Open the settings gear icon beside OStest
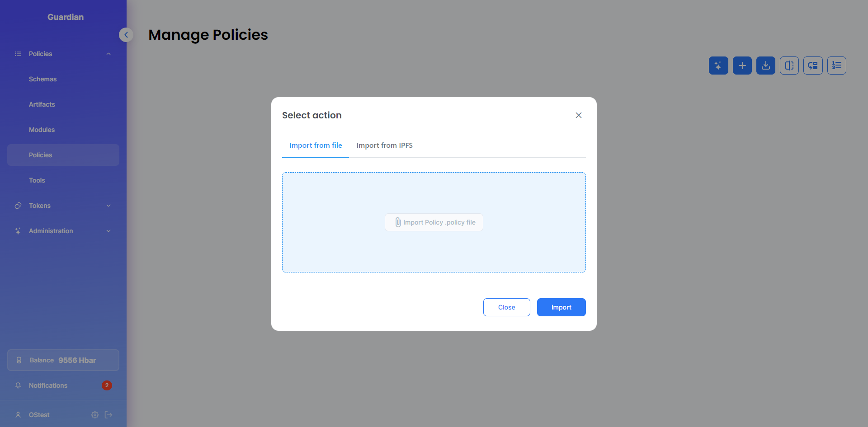This screenshot has width=868, height=427. point(95,415)
